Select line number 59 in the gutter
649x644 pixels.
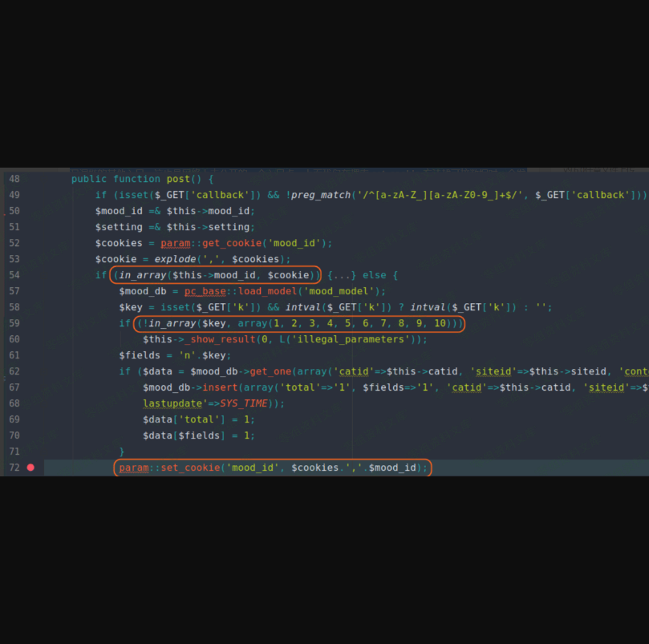(14, 323)
